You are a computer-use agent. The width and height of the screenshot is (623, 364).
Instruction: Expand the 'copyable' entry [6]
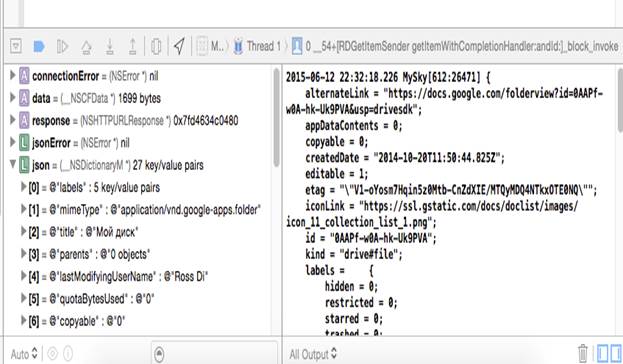pyautogui.click(x=23, y=320)
